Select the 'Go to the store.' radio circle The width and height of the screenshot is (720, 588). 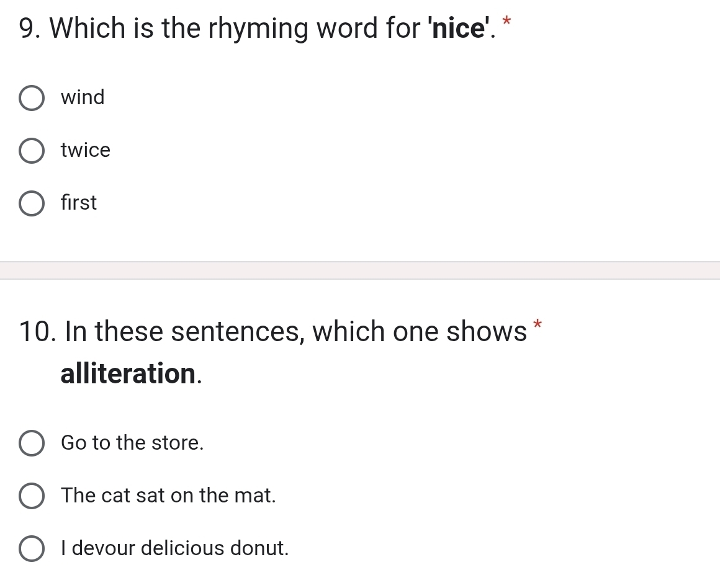(x=32, y=443)
